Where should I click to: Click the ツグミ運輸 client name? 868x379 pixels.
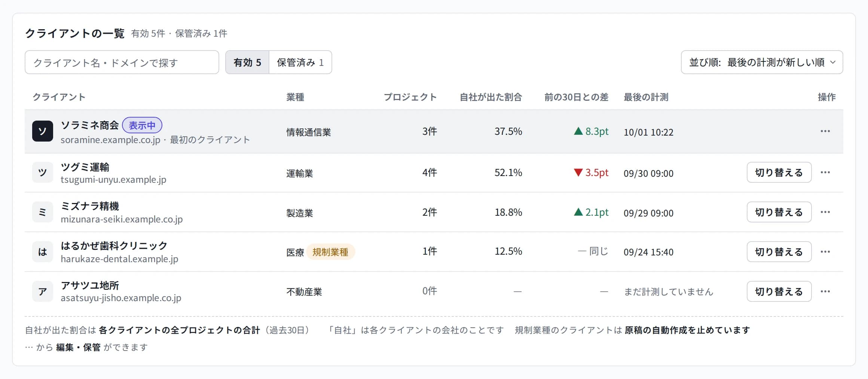tap(85, 167)
